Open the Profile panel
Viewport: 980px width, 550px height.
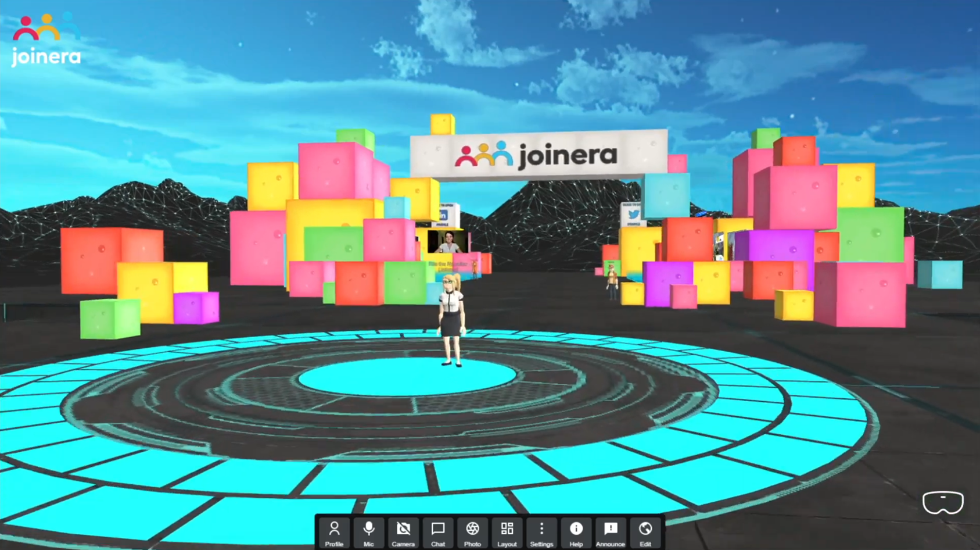[x=334, y=533]
